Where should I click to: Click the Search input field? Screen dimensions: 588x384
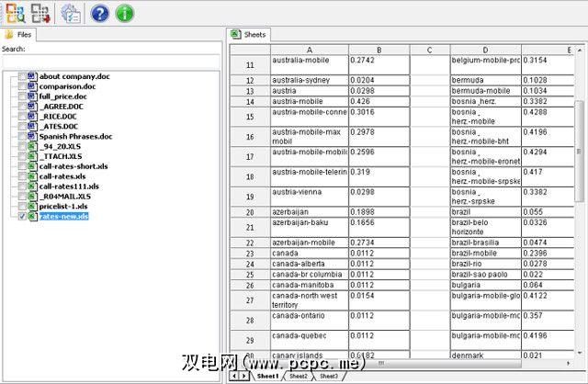pyautogui.click(x=111, y=62)
